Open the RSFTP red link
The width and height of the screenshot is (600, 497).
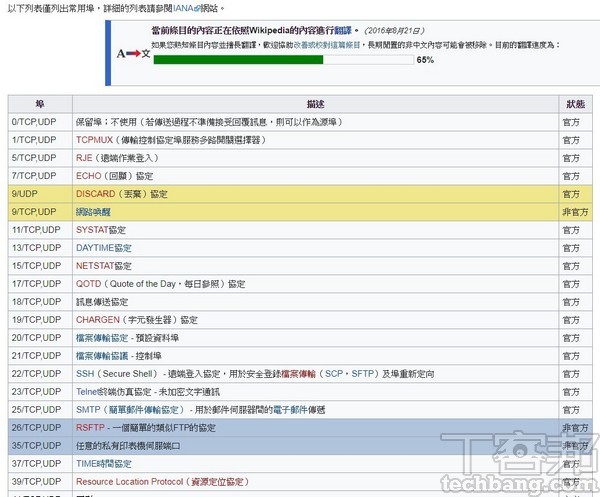91,428
